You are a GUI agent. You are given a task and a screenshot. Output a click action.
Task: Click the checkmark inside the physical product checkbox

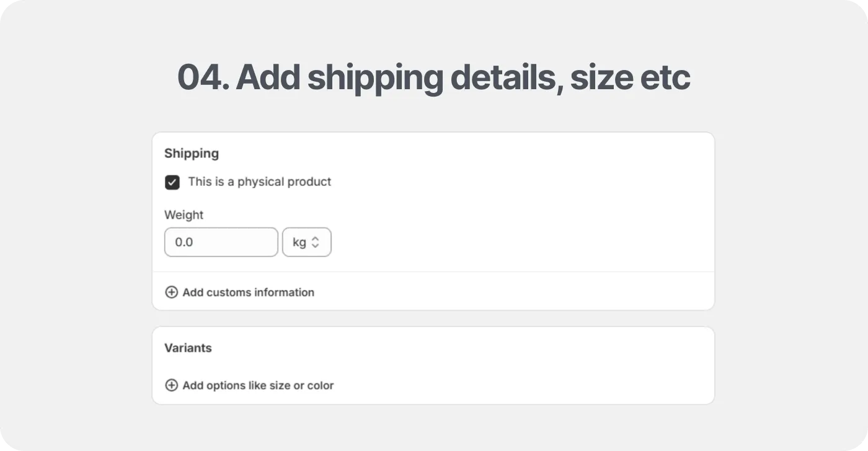pos(172,182)
